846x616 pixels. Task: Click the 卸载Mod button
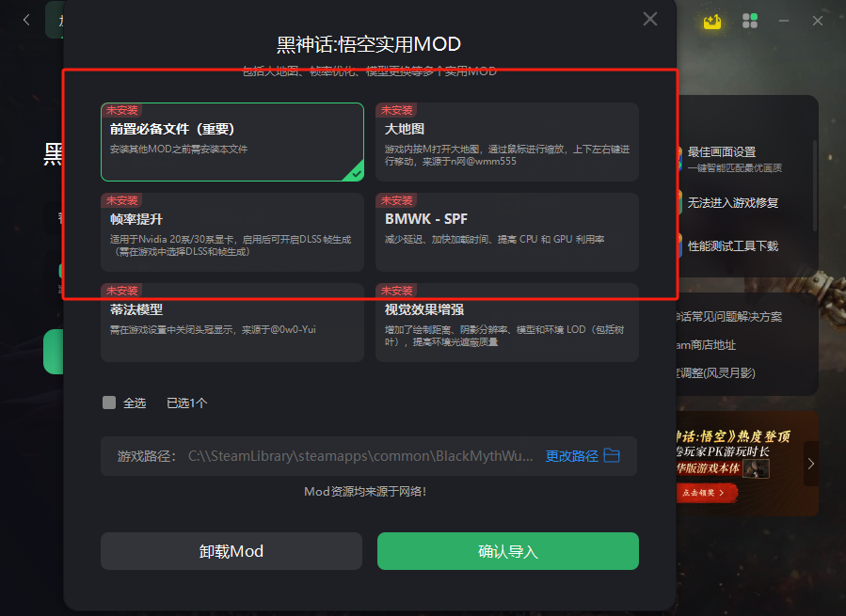click(x=231, y=551)
